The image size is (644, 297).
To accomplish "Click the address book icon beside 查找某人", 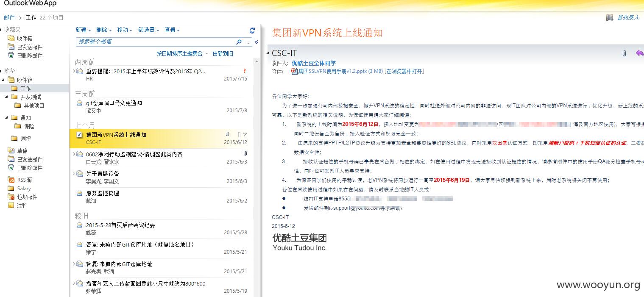I will [x=610, y=17].
